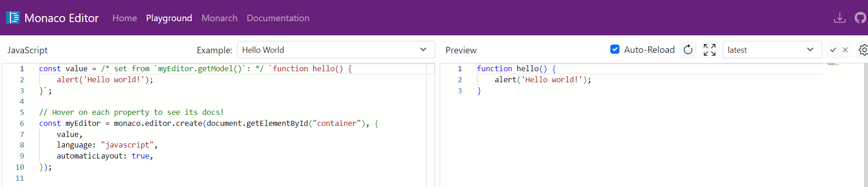Click alert('Hello world!') in JavaScript editor
Image resolution: width=868 pixels, height=187 pixels.
(103, 79)
